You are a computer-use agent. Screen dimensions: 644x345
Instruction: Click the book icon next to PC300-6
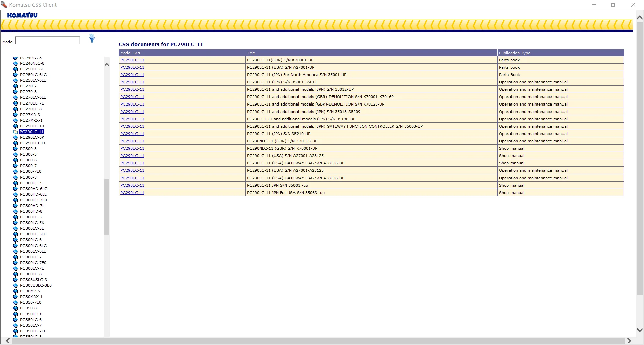click(x=15, y=160)
